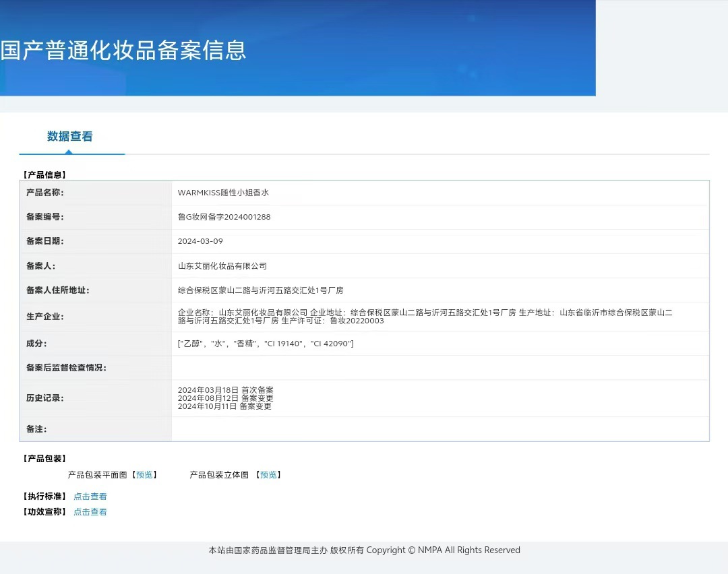Open the 数据查看 tab
This screenshot has width=728, height=574.
click(69, 136)
